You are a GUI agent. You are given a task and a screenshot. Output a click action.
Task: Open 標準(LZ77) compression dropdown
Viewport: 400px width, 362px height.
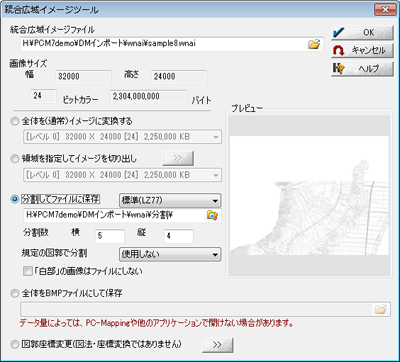pyautogui.click(x=170, y=201)
